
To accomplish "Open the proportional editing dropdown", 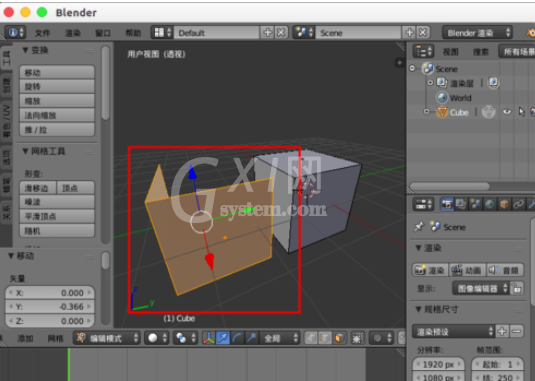I will pyautogui.click(x=382, y=338).
